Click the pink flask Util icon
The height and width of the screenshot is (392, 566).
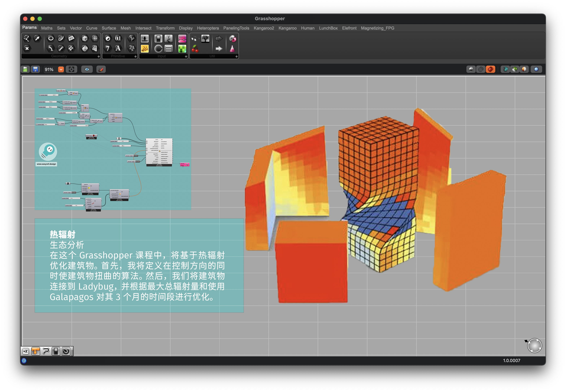(232, 49)
